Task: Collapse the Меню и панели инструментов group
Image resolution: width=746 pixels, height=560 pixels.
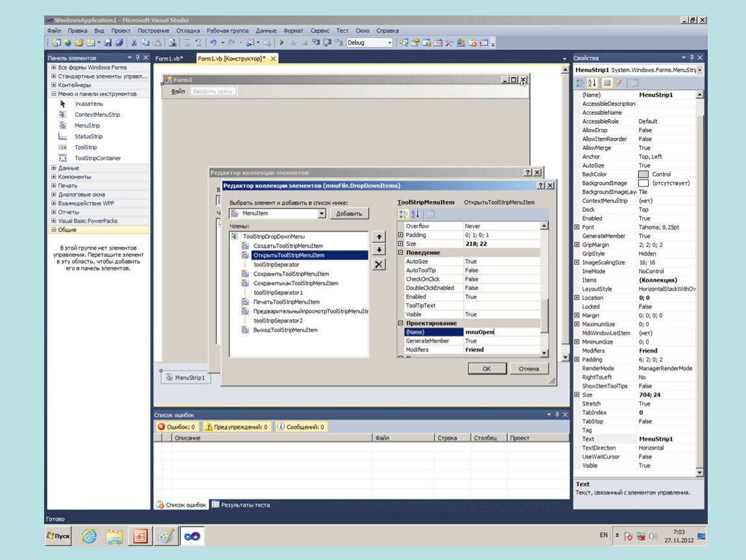Action: point(54,93)
